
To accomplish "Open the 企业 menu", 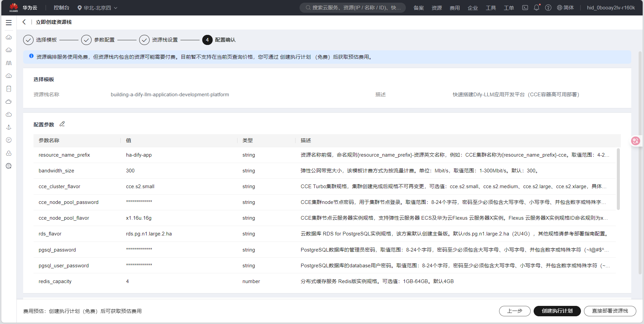I will pos(473,8).
